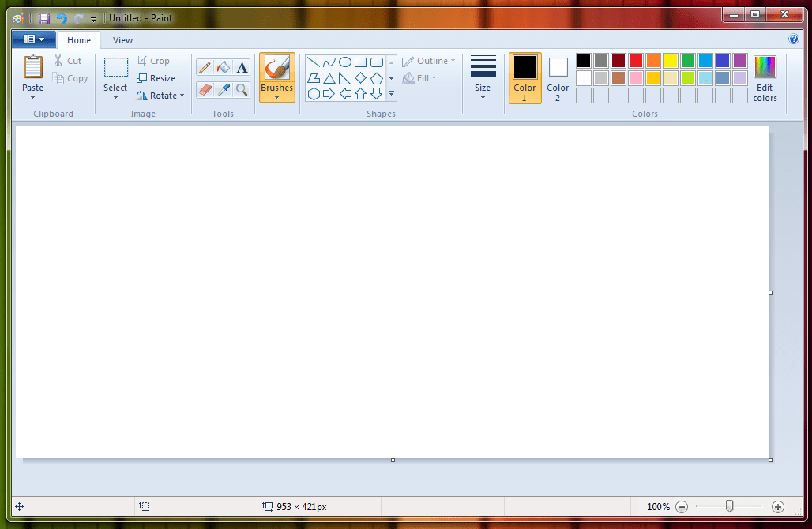Expand the Paste options dropdown

pos(33,98)
